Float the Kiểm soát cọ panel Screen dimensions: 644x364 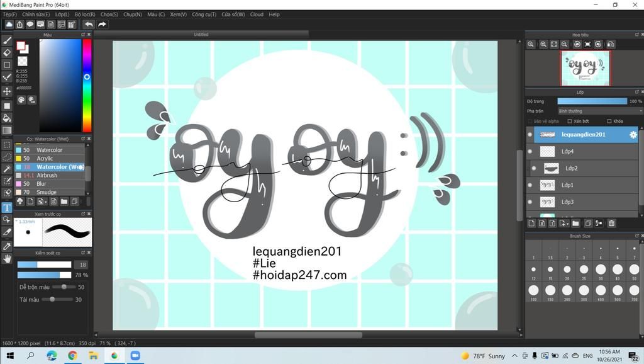[83, 253]
